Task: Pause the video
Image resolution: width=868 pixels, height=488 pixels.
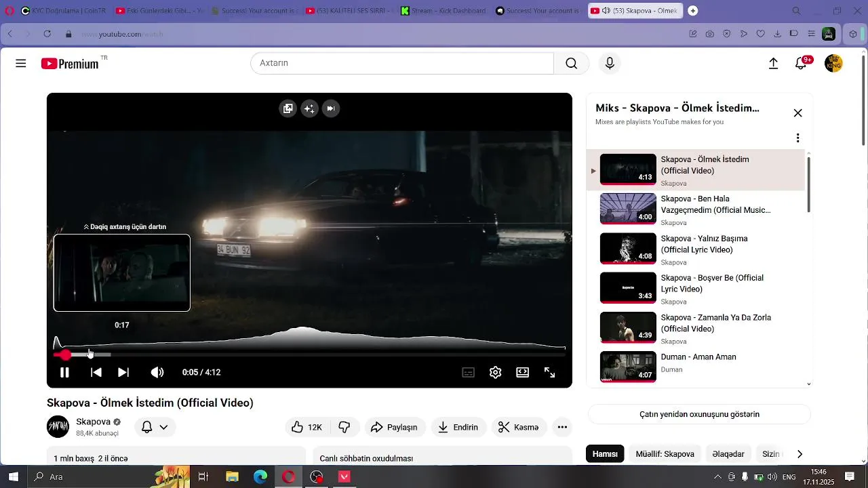Action: coord(64,372)
